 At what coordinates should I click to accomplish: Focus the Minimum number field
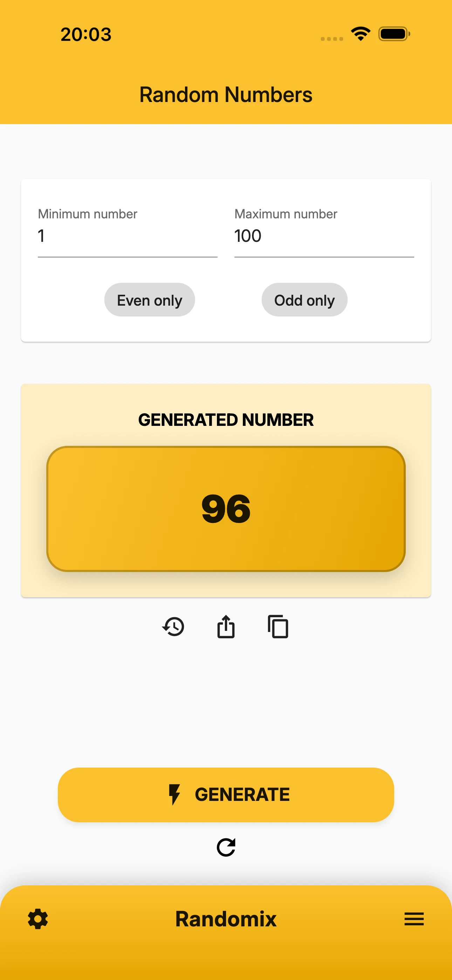pos(128,232)
